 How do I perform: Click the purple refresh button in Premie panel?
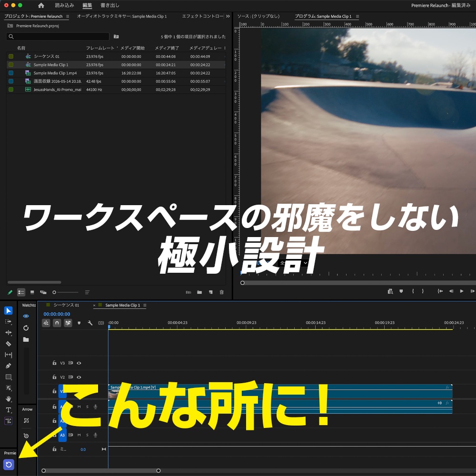(9, 464)
